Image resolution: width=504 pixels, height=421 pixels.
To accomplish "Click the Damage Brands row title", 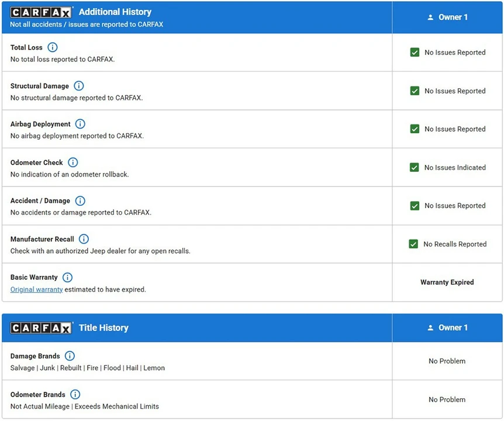I will pos(35,356).
